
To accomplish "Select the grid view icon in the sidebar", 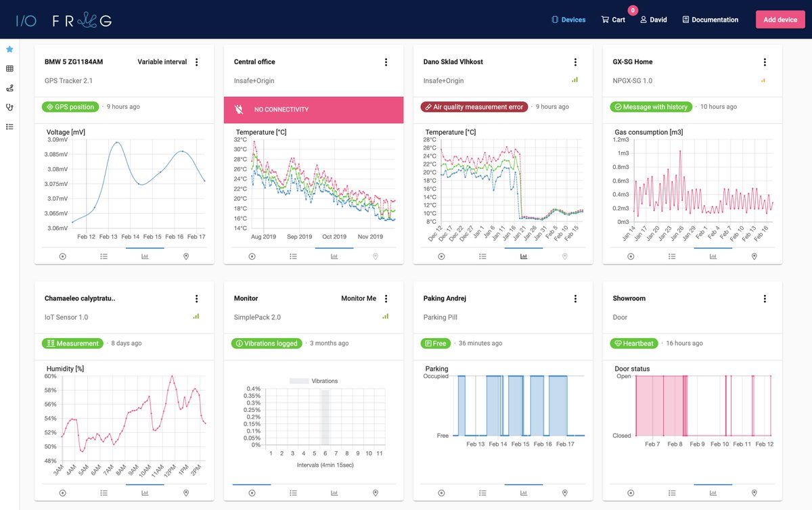I will pos(9,68).
